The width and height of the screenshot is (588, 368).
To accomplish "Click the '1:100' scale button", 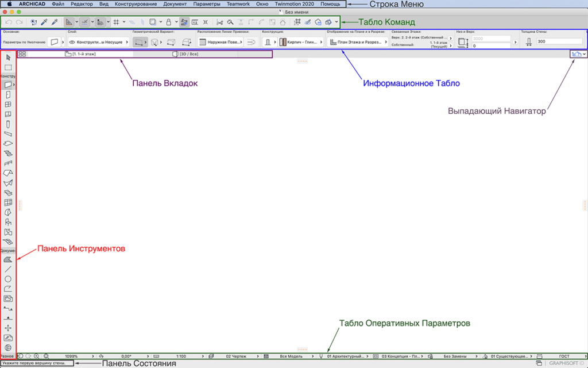I will 180,356.
